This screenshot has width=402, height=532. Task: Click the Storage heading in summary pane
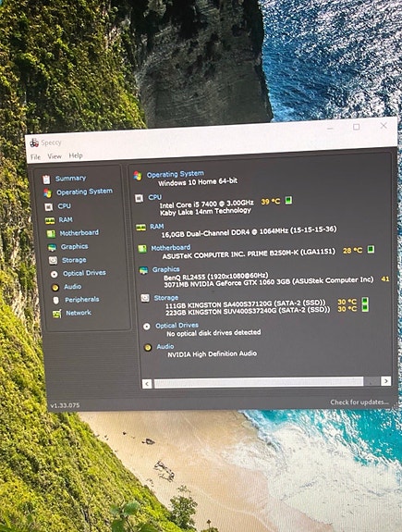pos(166,298)
